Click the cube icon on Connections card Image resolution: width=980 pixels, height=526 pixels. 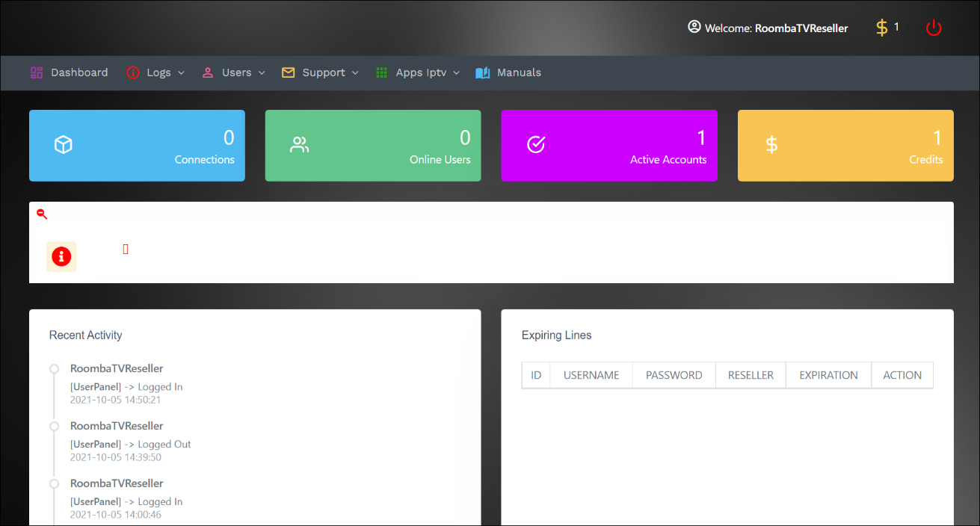[64, 145]
